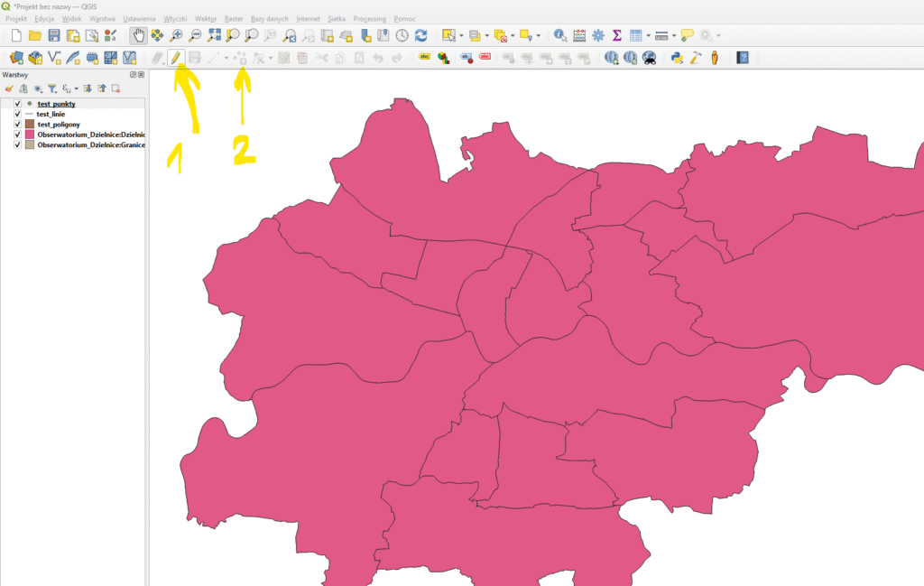Expand the Select Features tool dropdown arrow

(x=461, y=36)
